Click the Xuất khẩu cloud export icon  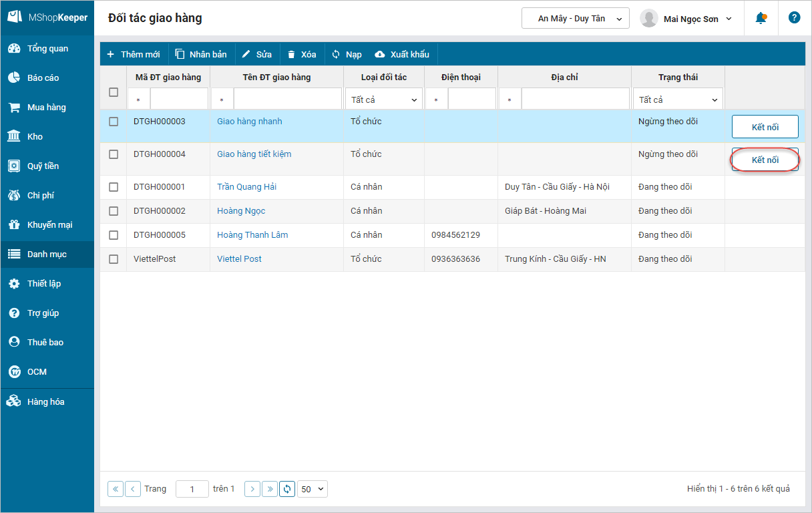(380, 54)
